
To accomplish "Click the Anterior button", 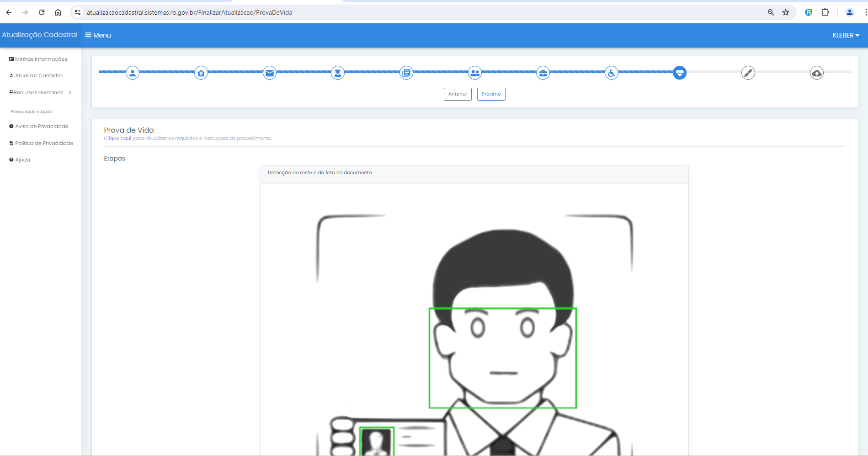I will 458,94.
